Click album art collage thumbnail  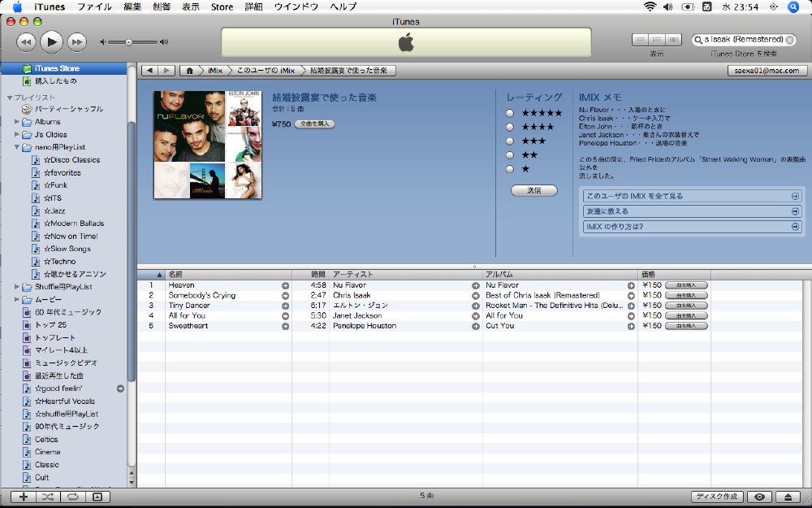(208, 145)
